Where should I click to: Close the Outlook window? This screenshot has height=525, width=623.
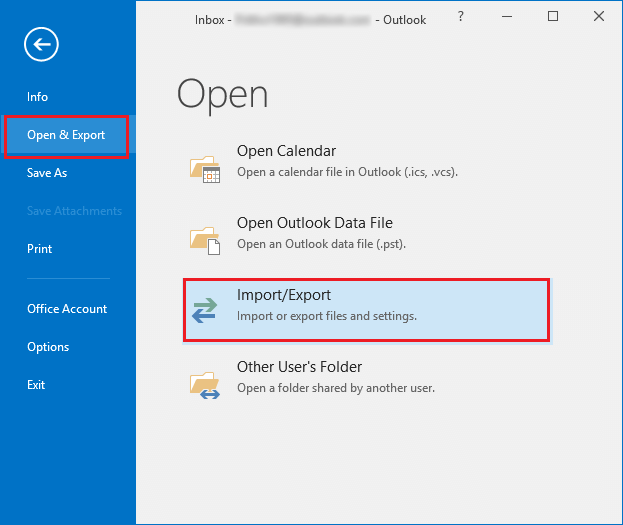(598, 18)
